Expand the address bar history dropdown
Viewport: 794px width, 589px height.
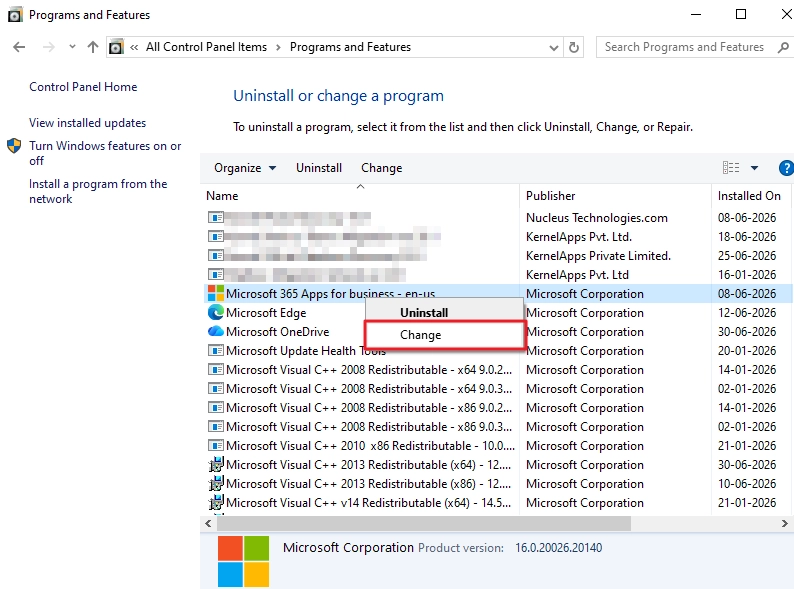(x=554, y=48)
